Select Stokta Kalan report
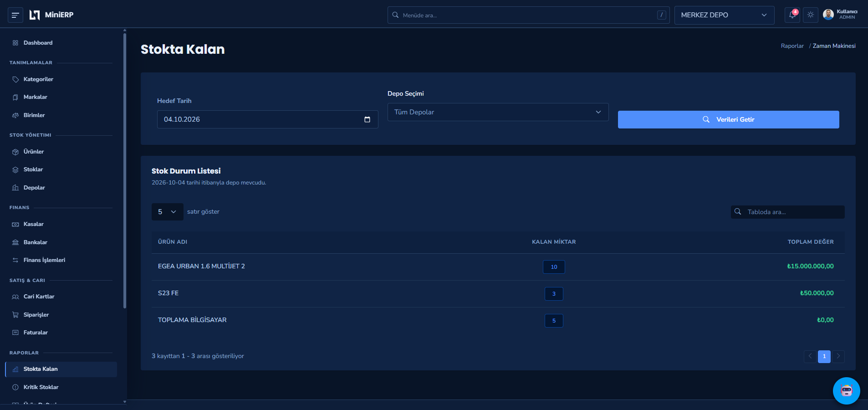The image size is (868, 410). coord(61,369)
